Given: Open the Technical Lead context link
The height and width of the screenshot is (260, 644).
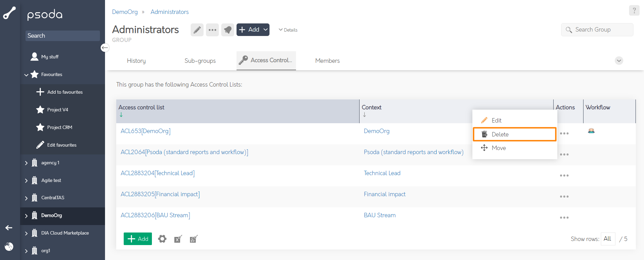Looking at the screenshot, I should click(382, 173).
